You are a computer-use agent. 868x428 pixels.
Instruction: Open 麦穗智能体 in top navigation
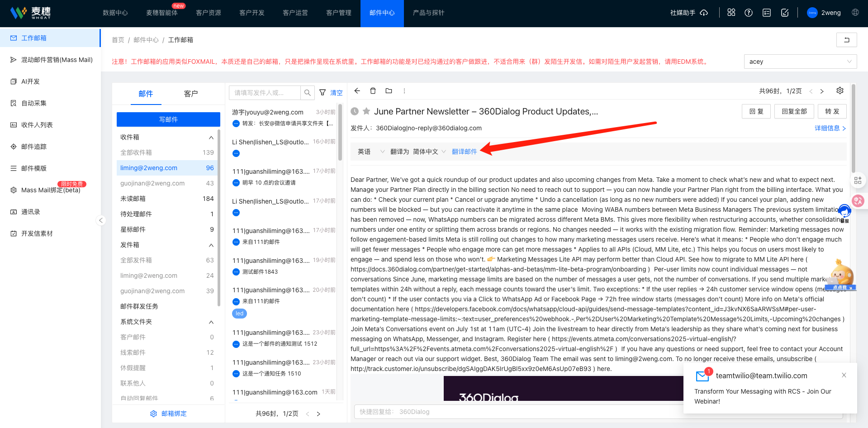click(162, 13)
